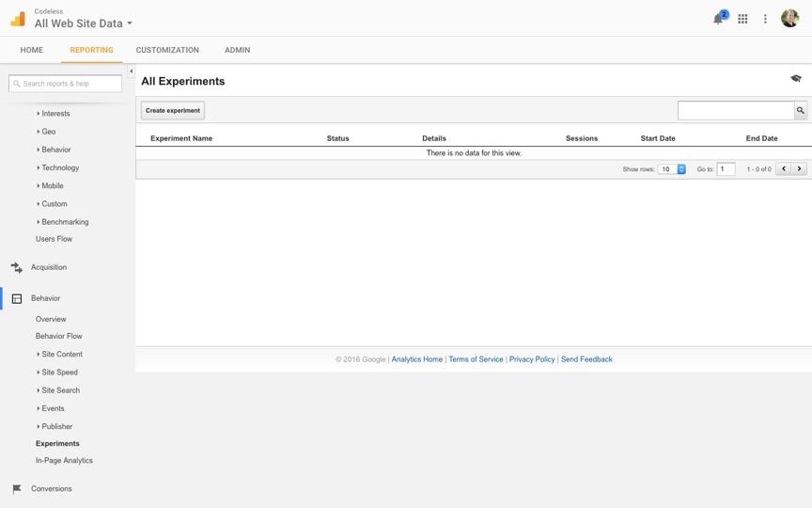This screenshot has width=812, height=508.
Task: Sort by Status column header
Action: [337, 138]
